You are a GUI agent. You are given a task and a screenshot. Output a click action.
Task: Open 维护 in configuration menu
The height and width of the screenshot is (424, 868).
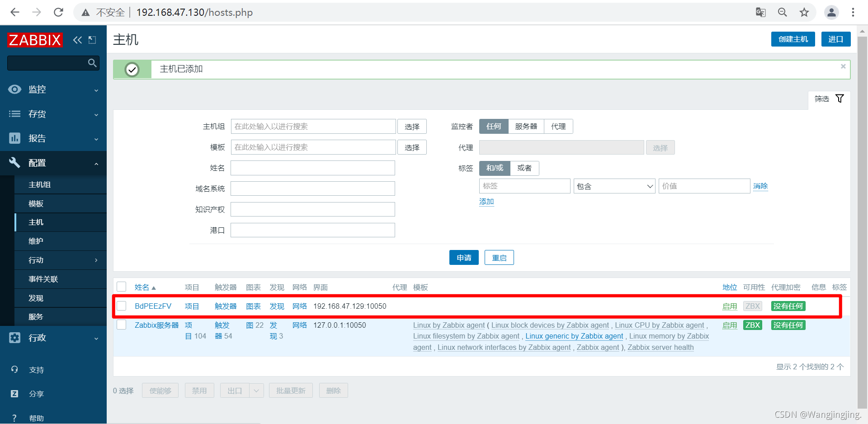click(61, 241)
